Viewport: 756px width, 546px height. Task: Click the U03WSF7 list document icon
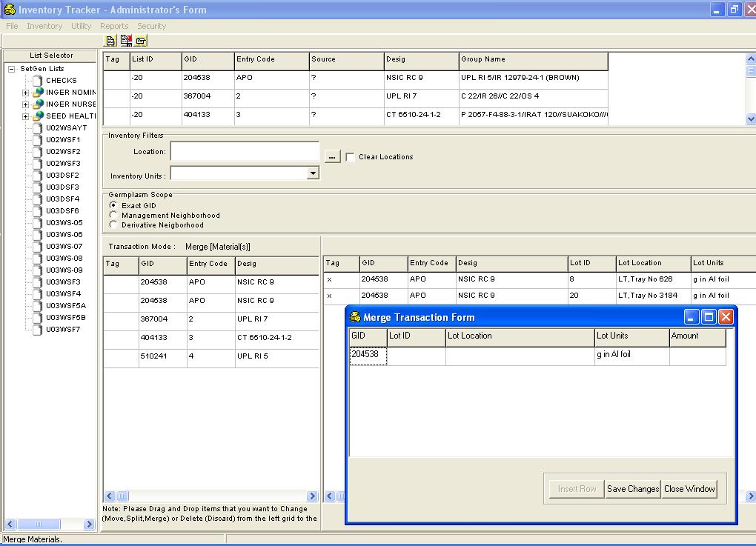(38, 330)
